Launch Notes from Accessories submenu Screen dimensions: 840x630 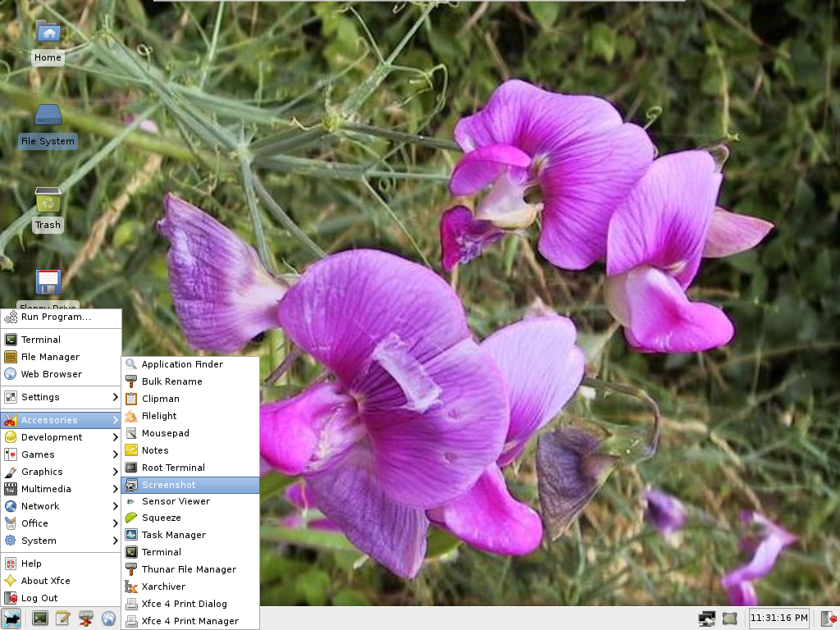click(190, 450)
